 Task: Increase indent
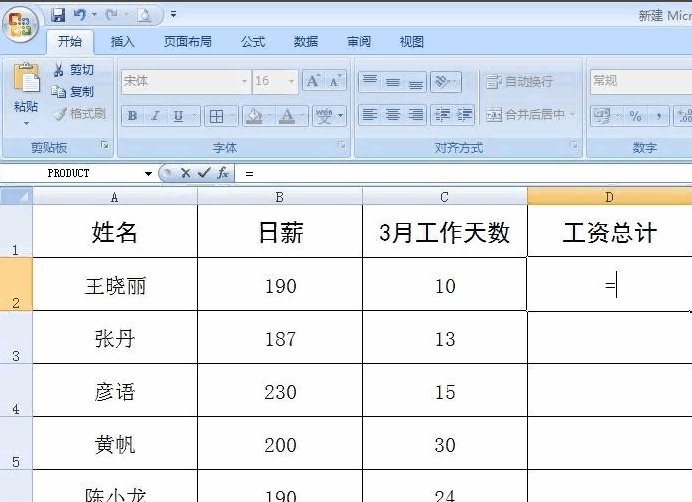(464, 115)
